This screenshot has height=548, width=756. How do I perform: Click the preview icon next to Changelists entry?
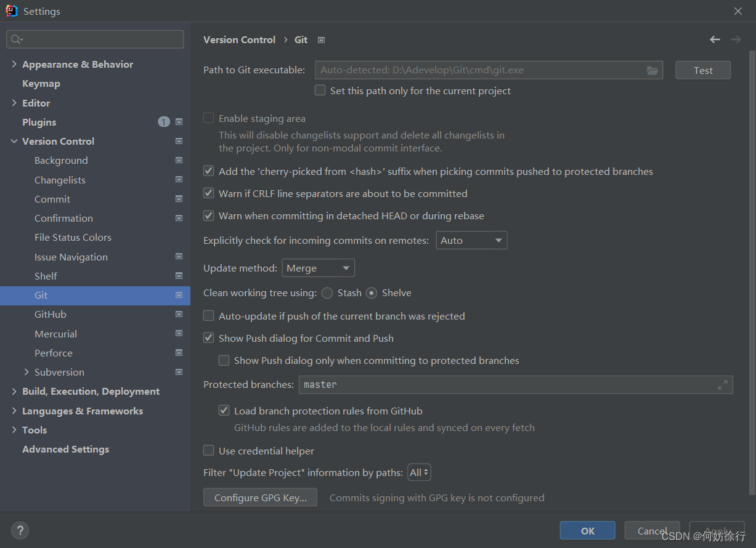(179, 180)
